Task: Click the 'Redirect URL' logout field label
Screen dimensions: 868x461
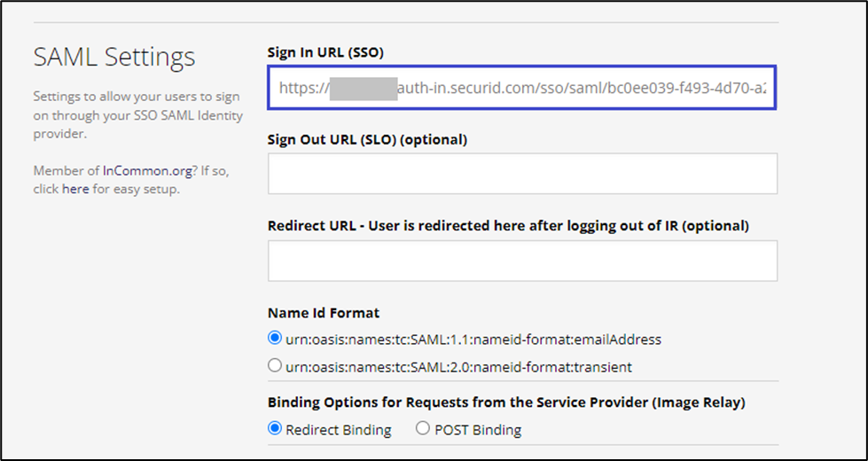Action: coord(508,226)
